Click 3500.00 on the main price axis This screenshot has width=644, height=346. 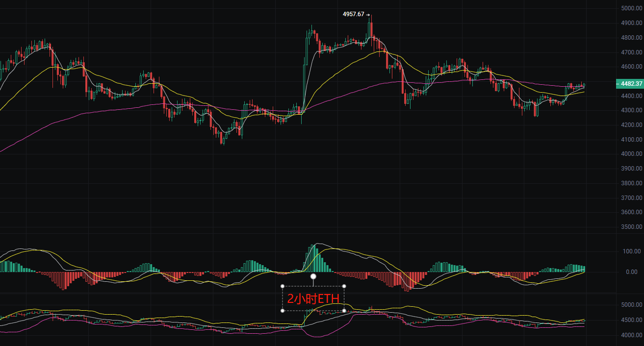631,227
